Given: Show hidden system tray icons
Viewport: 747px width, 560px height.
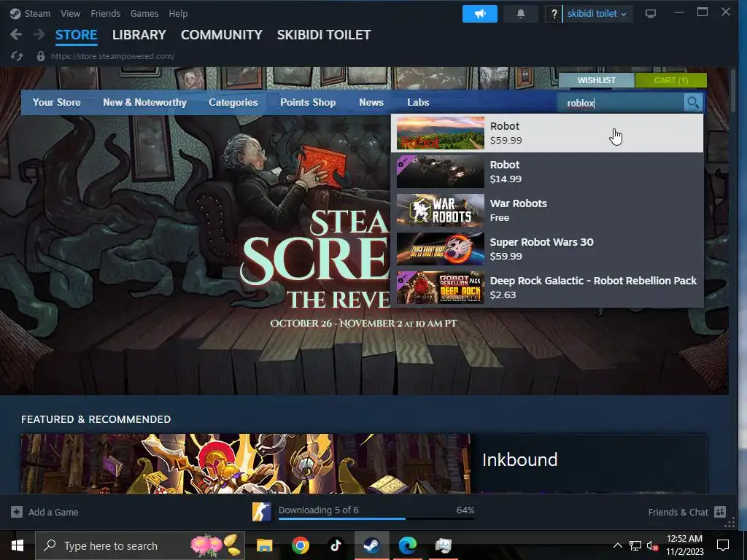Looking at the screenshot, I should click(x=617, y=545).
